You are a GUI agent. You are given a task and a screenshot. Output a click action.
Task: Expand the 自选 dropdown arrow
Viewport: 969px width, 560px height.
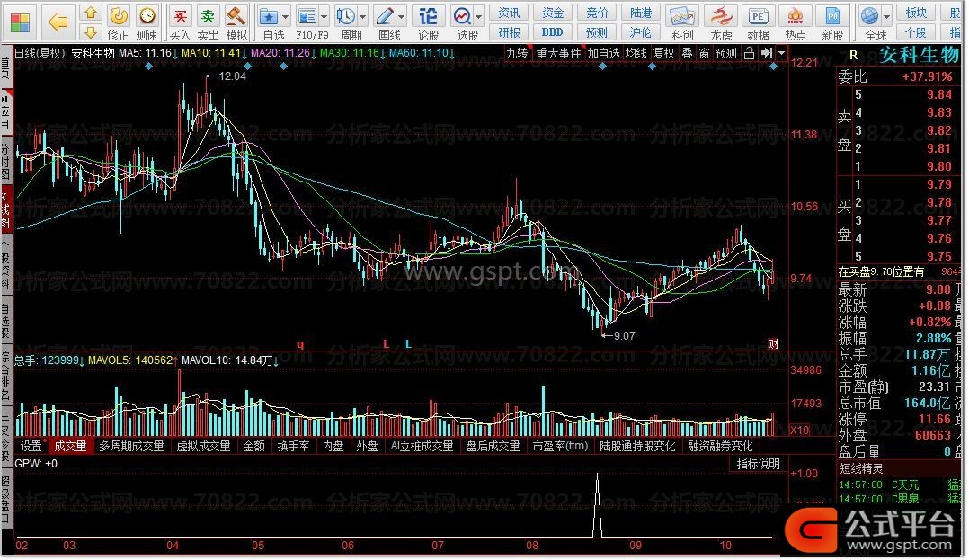(x=286, y=17)
